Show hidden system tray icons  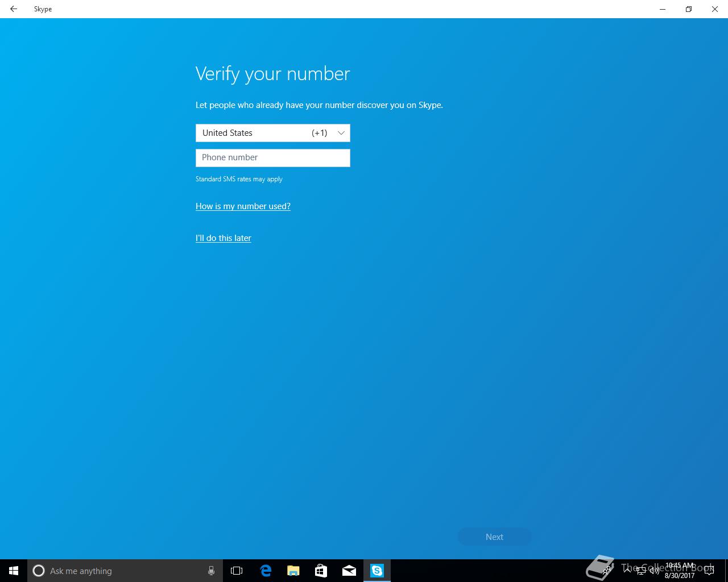pos(627,571)
